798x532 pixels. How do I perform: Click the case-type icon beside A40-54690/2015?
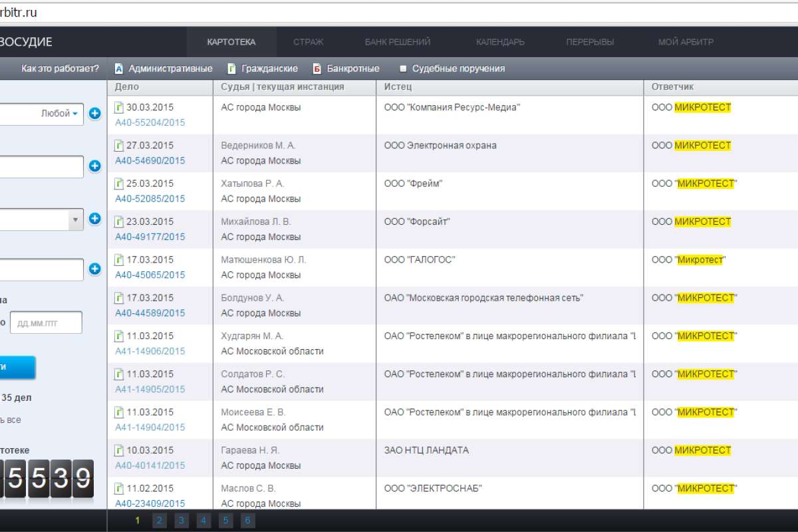pos(119,146)
